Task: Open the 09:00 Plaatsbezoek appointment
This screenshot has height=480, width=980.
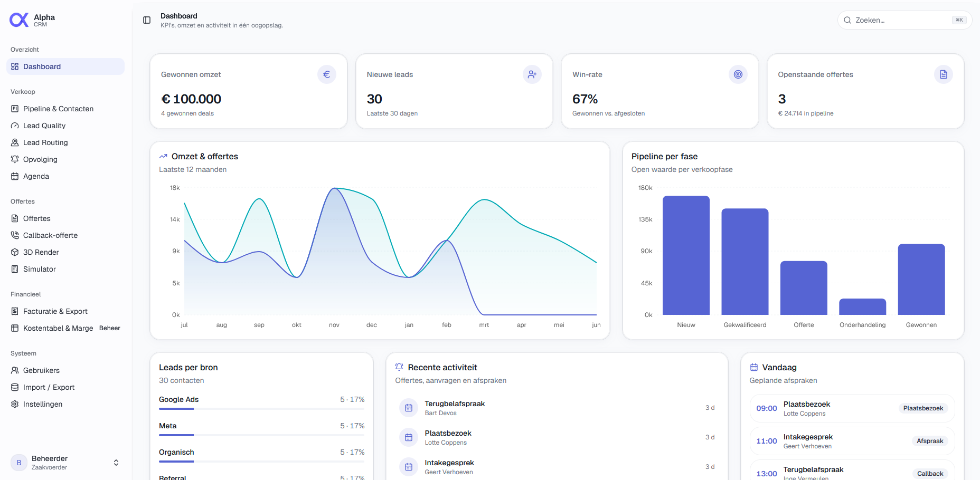Action: [852, 408]
